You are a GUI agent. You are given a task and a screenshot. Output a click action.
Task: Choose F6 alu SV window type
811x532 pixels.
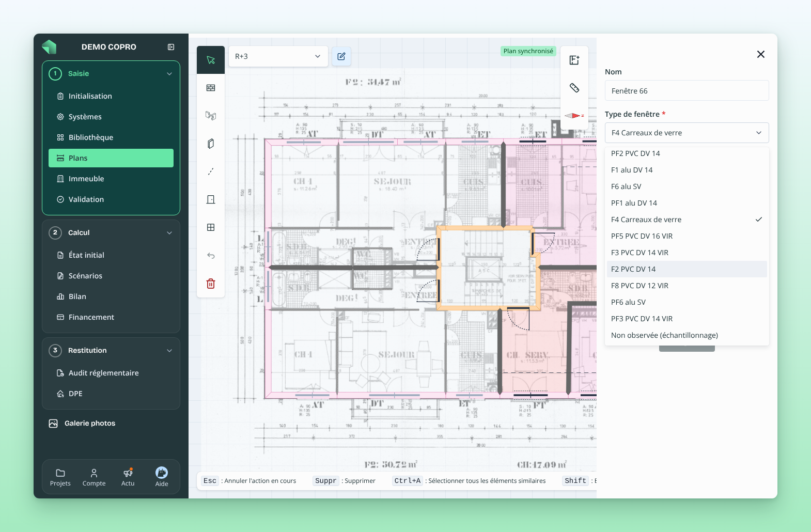pos(687,186)
